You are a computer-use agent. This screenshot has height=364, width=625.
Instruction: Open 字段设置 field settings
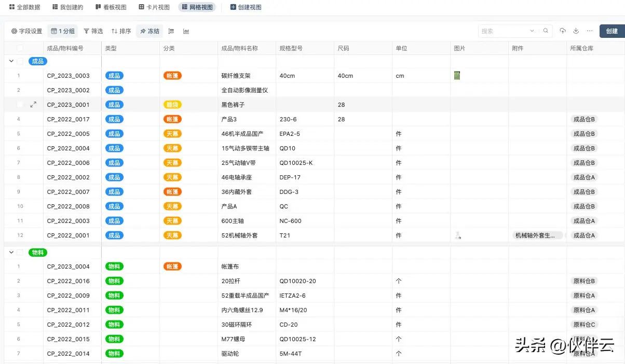click(26, 31)
